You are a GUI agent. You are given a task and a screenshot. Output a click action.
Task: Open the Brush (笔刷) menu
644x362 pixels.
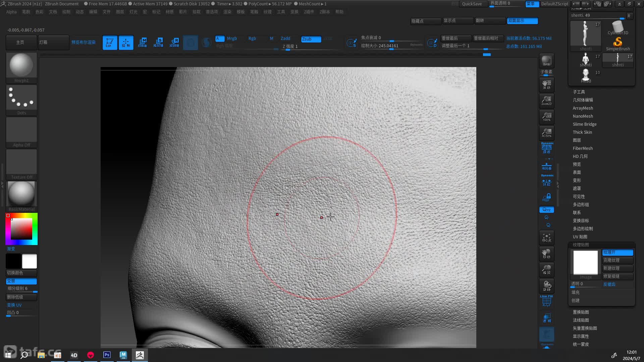[26, 12]
